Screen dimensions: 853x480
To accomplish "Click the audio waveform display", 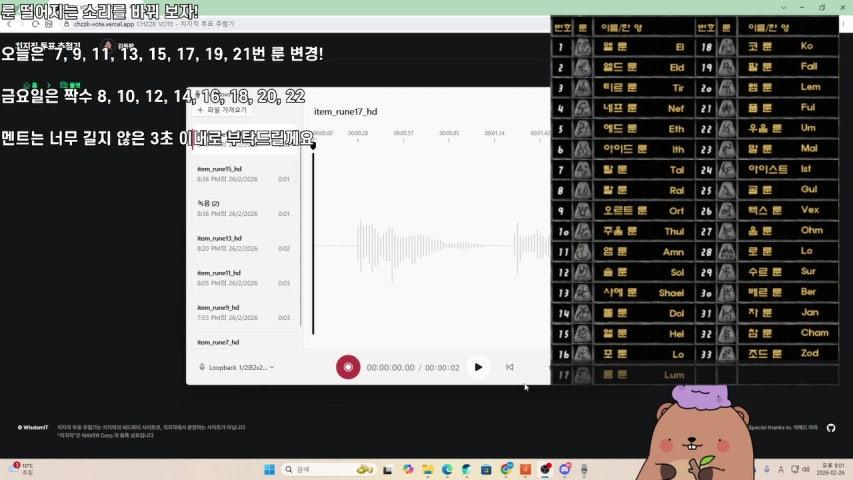I will [432, 246].
